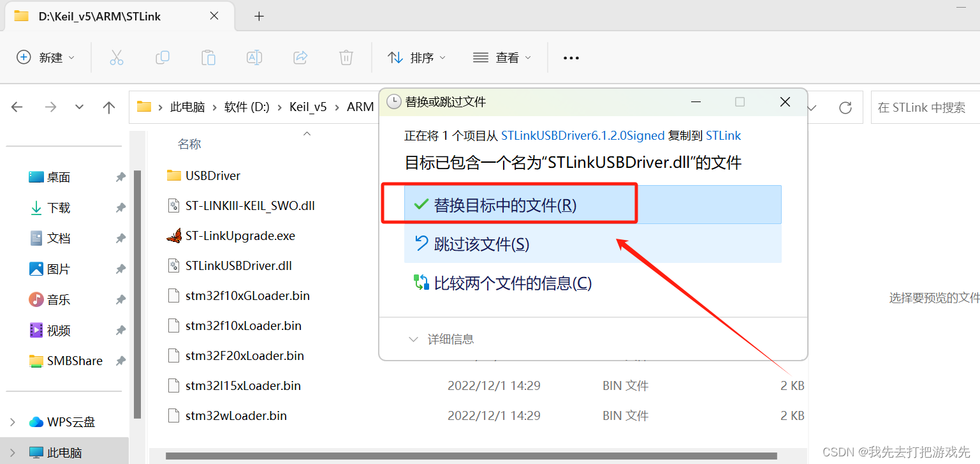Click the Share icon in toolbar
Screen dimensions: 980x464
[x=300, y=57]
